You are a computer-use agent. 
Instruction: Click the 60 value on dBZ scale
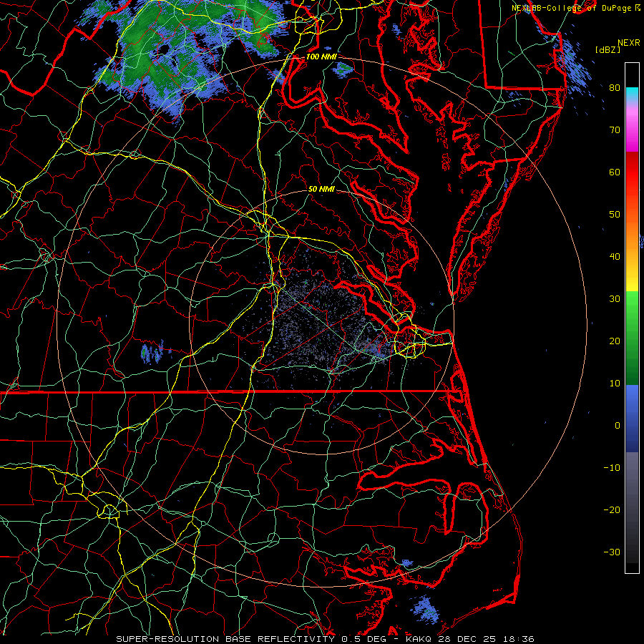pyautogui.click(x=615, y=172)
